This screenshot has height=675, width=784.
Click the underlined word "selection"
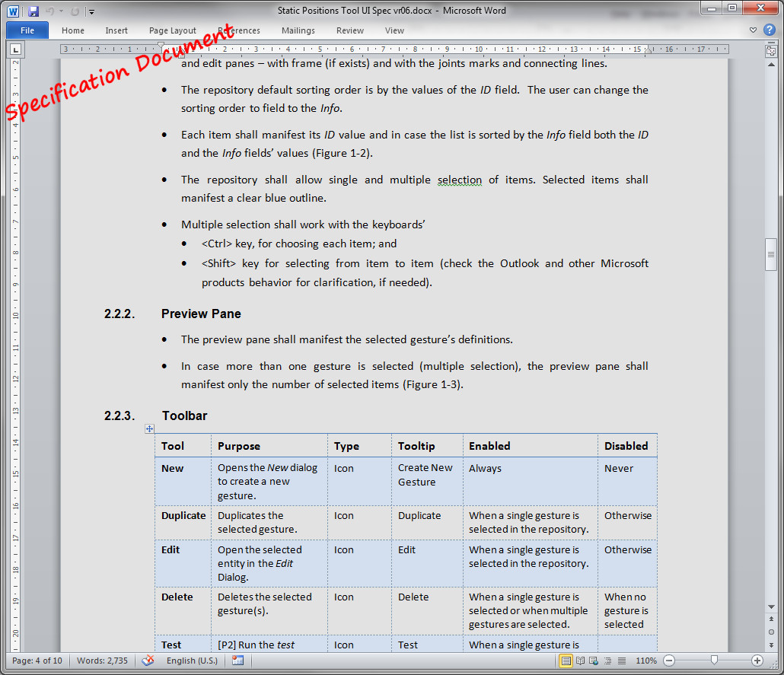460,180
